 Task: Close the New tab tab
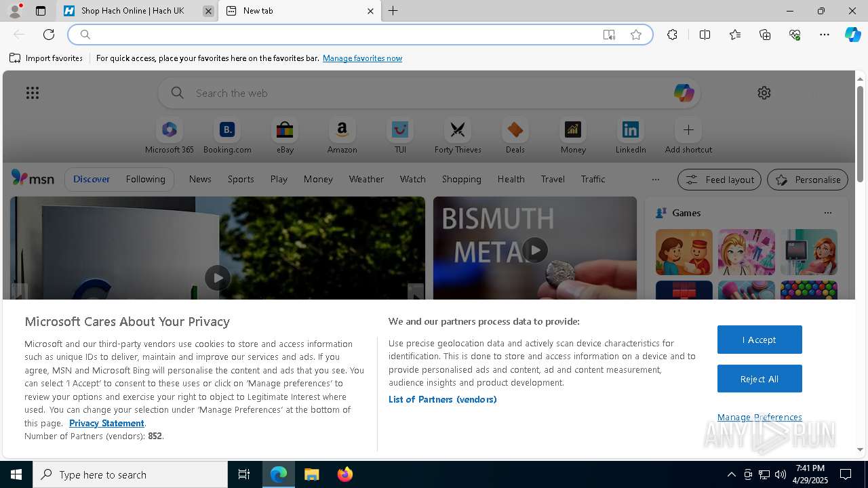[370, 11]
